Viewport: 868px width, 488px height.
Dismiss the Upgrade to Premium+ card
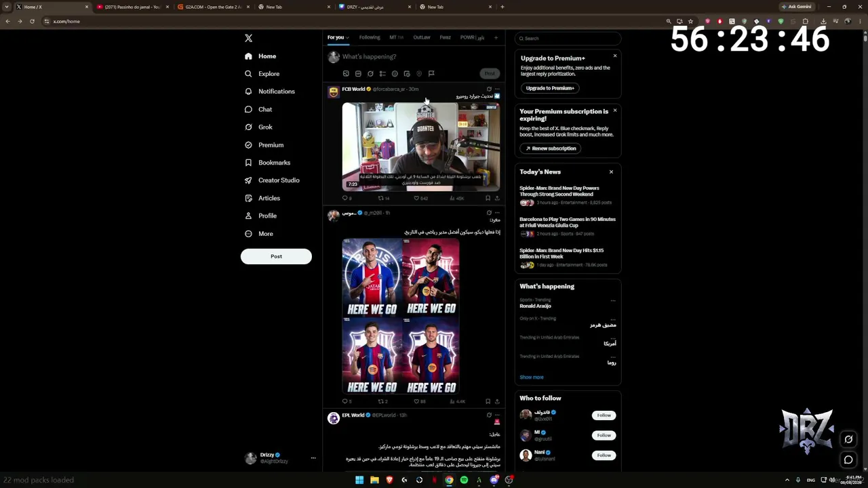point(615,56)
